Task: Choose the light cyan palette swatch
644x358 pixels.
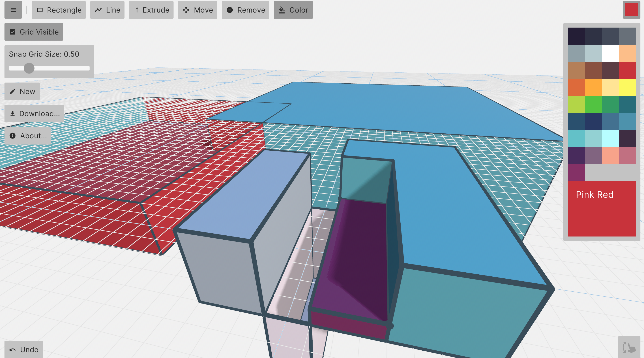Action: click(x=610, y=138)
